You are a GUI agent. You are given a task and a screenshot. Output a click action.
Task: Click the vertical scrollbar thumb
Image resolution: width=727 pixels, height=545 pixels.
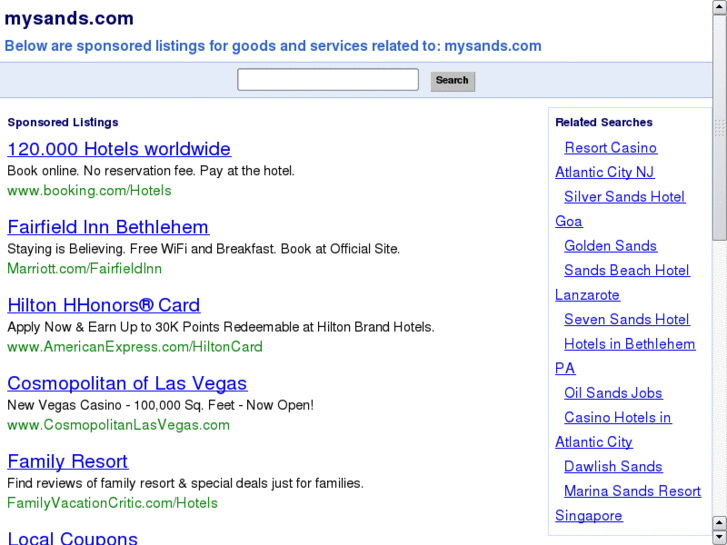(720, 127)
